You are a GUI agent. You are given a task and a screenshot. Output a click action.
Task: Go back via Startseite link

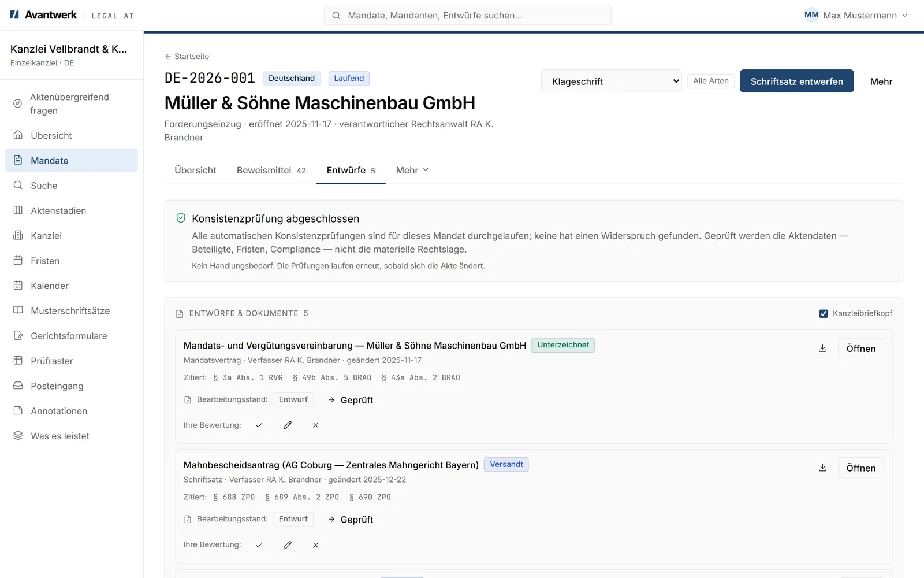click(x=187, y=57)
